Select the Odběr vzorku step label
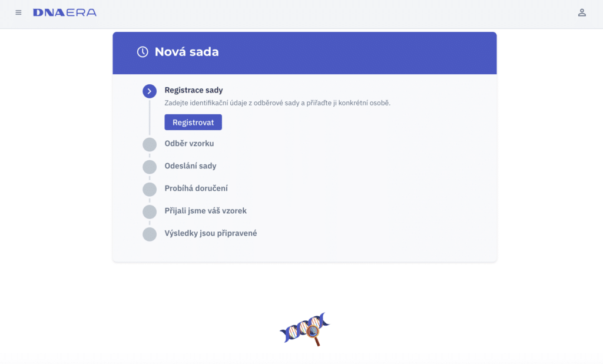This screenshot has height=364, width=603. [x=189, y=143]
